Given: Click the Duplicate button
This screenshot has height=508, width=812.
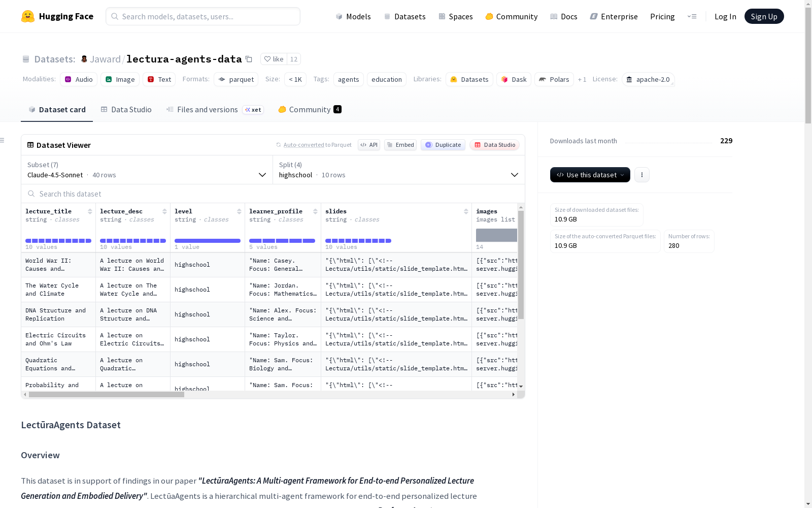Looking at the screenshot, I should point(443,145).
